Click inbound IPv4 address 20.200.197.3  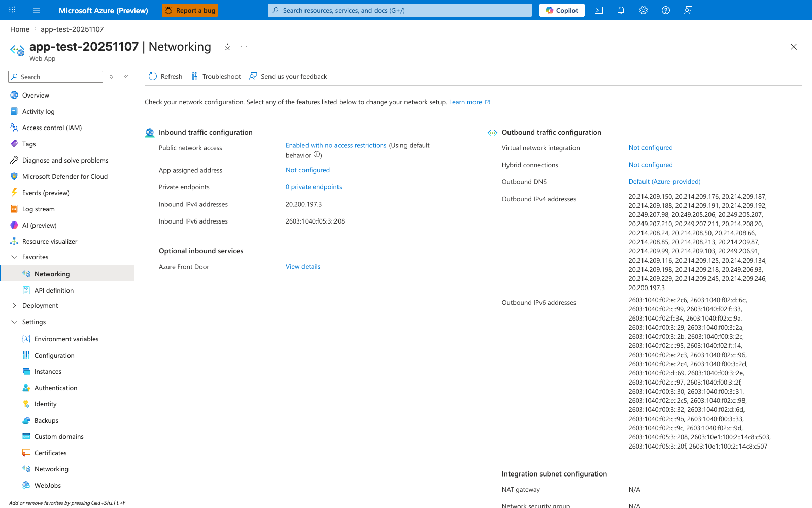point(303,204)
